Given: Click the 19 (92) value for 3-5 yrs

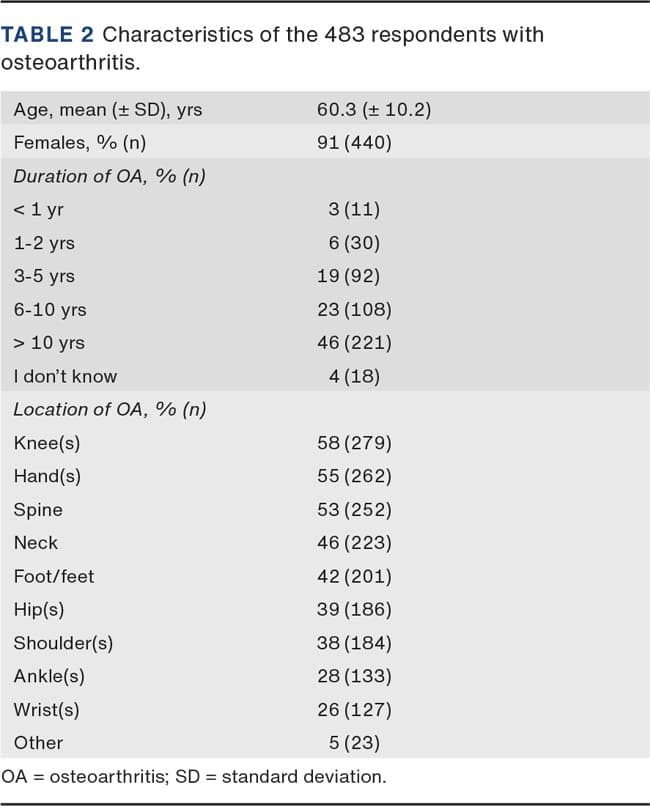Looking at the screenshot, I should pos(354,276).
